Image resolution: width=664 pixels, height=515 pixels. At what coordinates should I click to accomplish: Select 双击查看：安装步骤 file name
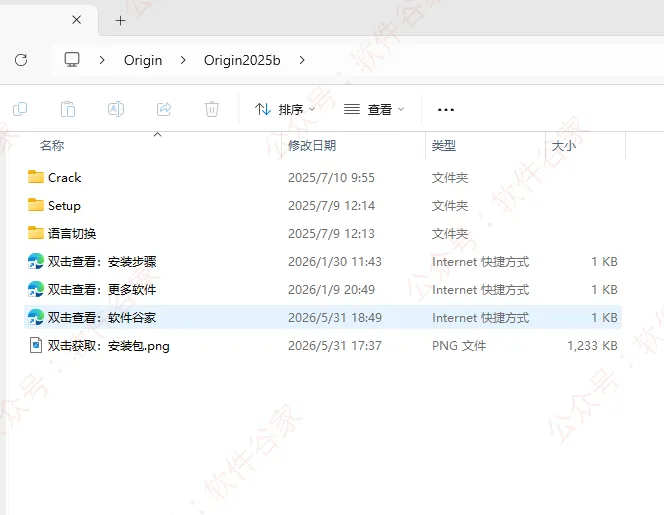[x=102, y=262]
